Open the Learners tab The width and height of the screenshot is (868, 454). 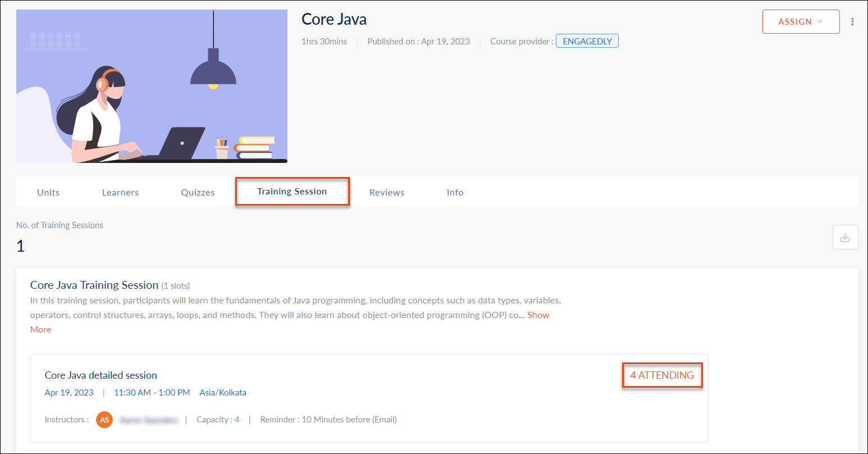pos(120,192)
